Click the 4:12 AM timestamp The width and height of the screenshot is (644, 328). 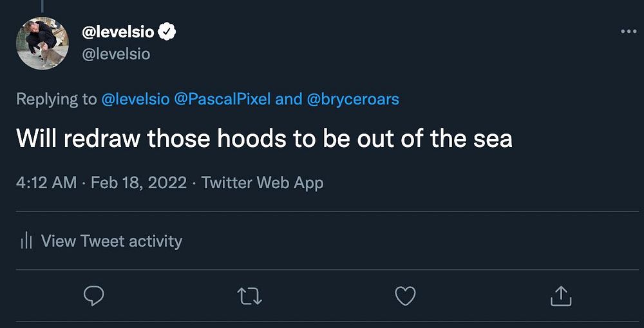pos(46,183)
